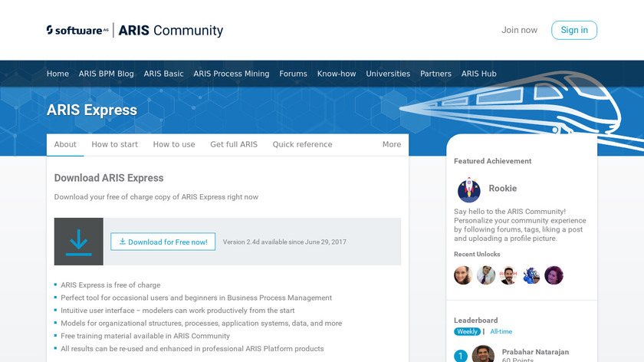Select the About tab
644x362 pixels.
pos(65,145)
